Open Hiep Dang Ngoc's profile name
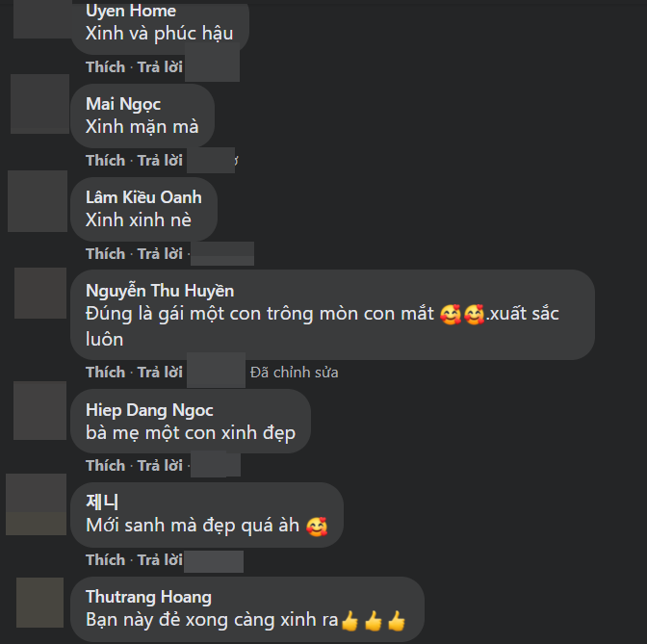The image size is (647, 644). point(149,410)
